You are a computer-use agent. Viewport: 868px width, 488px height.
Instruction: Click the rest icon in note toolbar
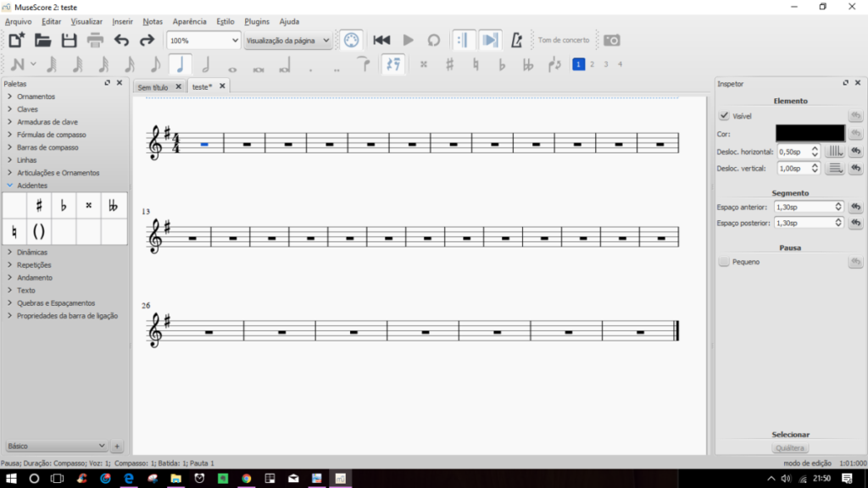click(x=392, y=64)
